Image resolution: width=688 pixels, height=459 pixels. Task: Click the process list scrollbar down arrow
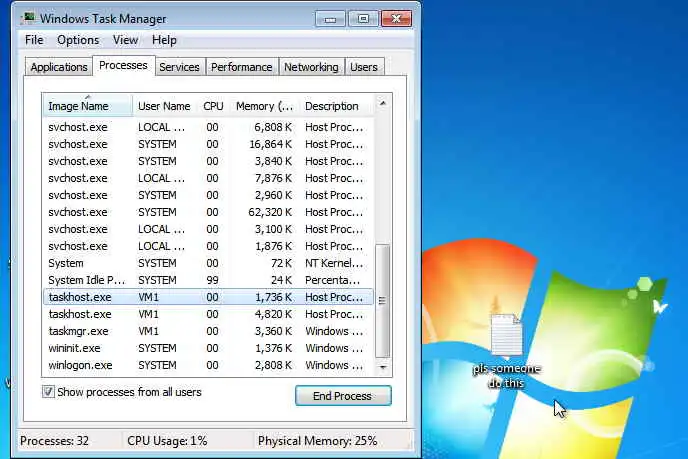383,367
